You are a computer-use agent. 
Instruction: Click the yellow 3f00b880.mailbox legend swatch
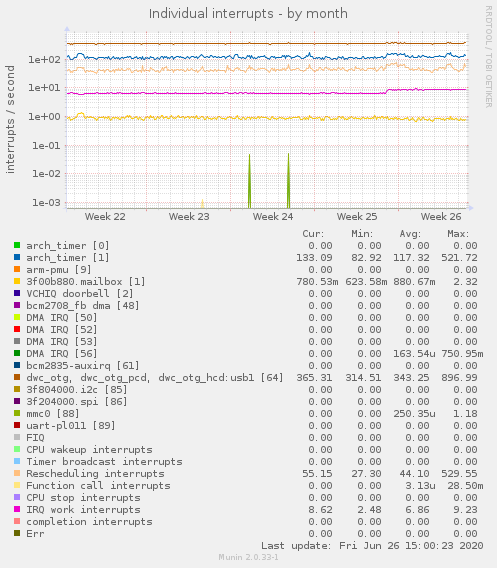coord(17,281)
